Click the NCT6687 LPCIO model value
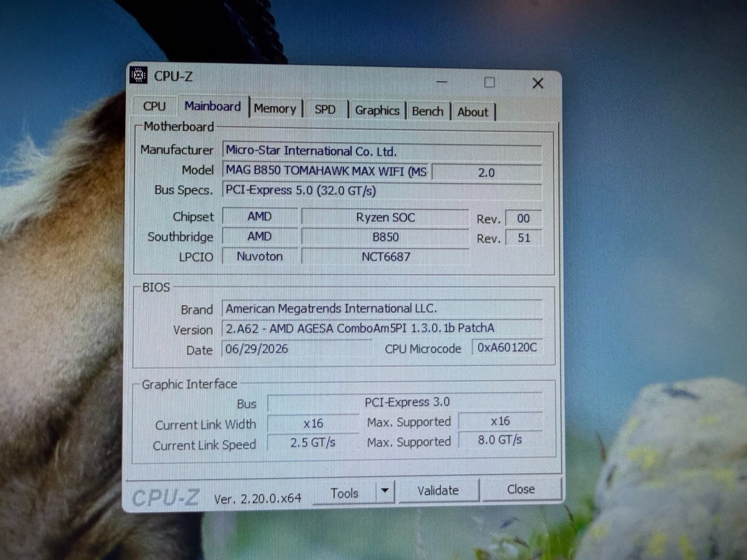 385,257
